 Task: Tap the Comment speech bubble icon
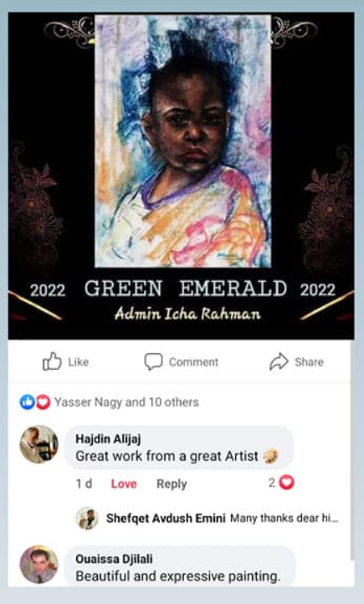(x=153, y=361)
